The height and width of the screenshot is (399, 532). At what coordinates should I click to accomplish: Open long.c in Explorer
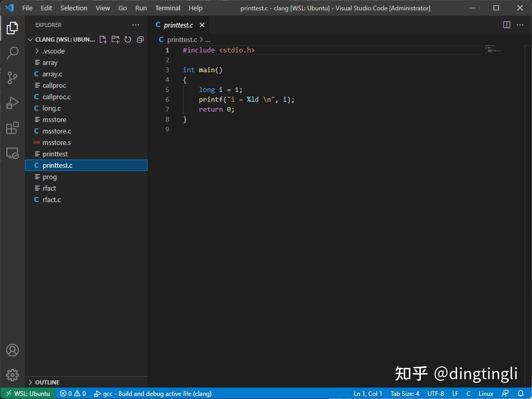[x=86, y=108]
